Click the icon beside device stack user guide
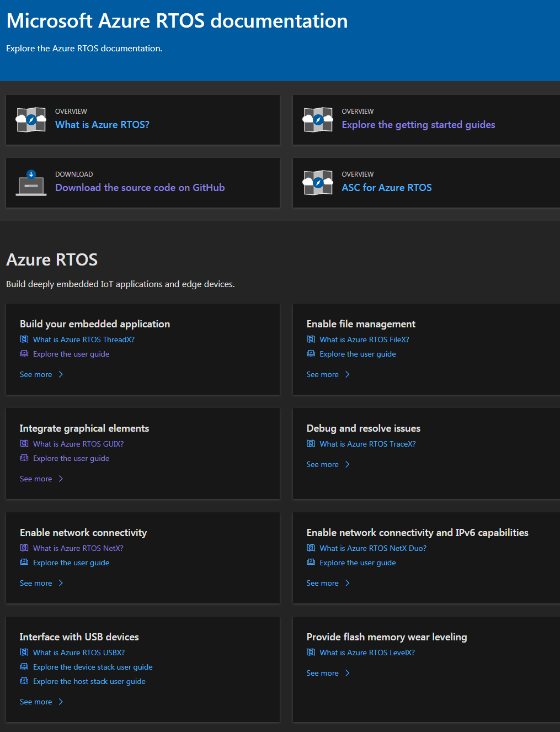 click(x=24, y=666)
